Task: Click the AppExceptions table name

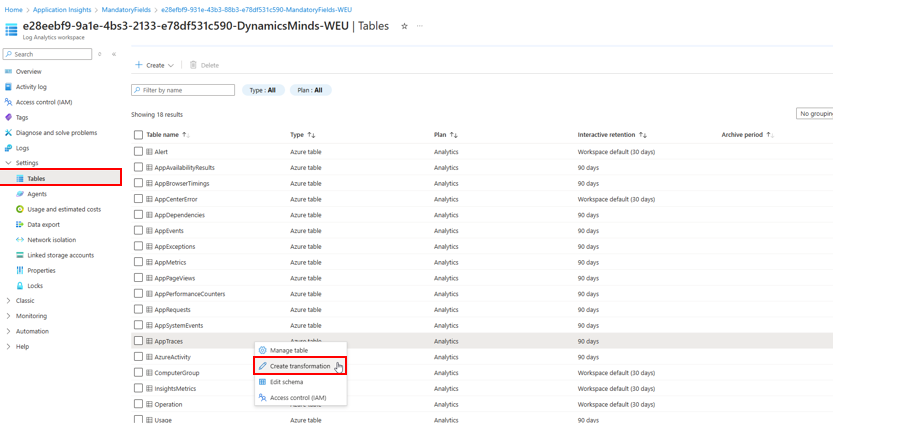Action: (174, 247)
